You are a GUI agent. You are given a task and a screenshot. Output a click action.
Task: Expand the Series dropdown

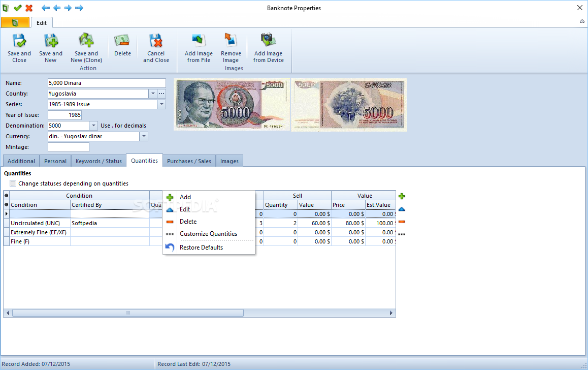(161, 104)
